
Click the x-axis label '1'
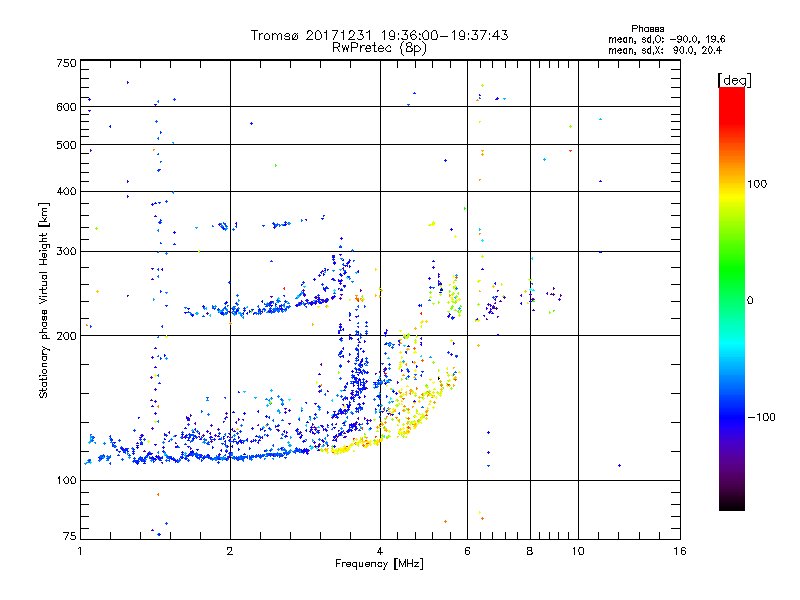pyautogui.click(x=80, y=551)
